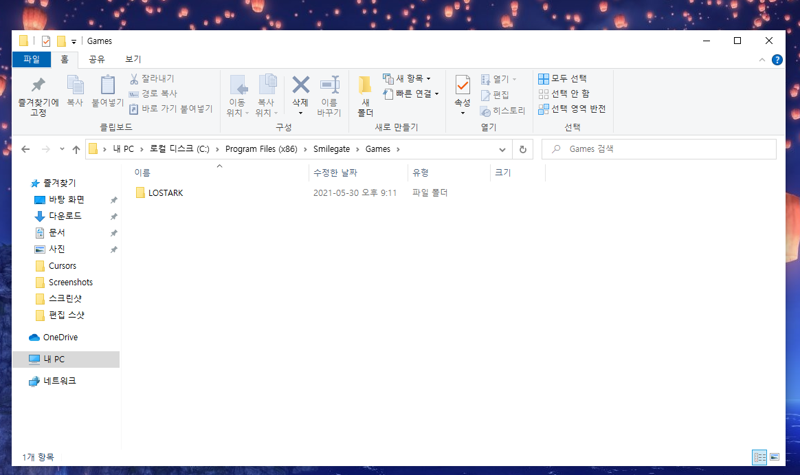Click 선택 안 함 (Select none)
This screenshot has width=800, height=475.
[x=564, y=94]
